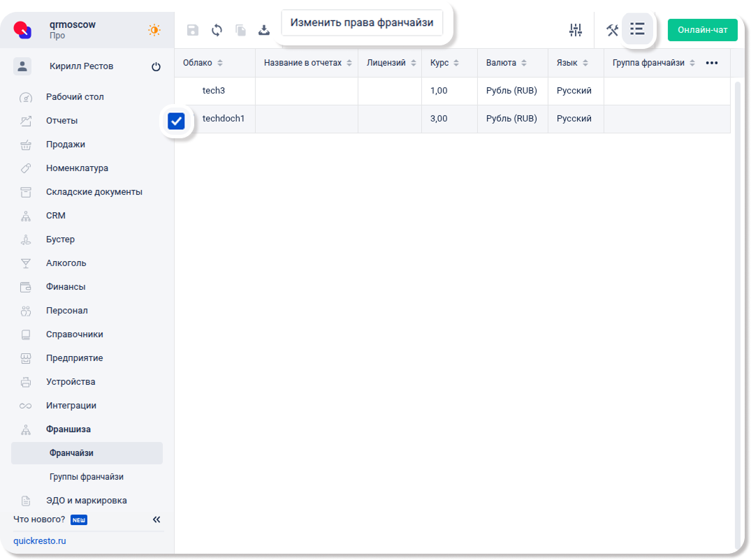Open Продажи menu item
751x560 pixels.
(66, 145)
